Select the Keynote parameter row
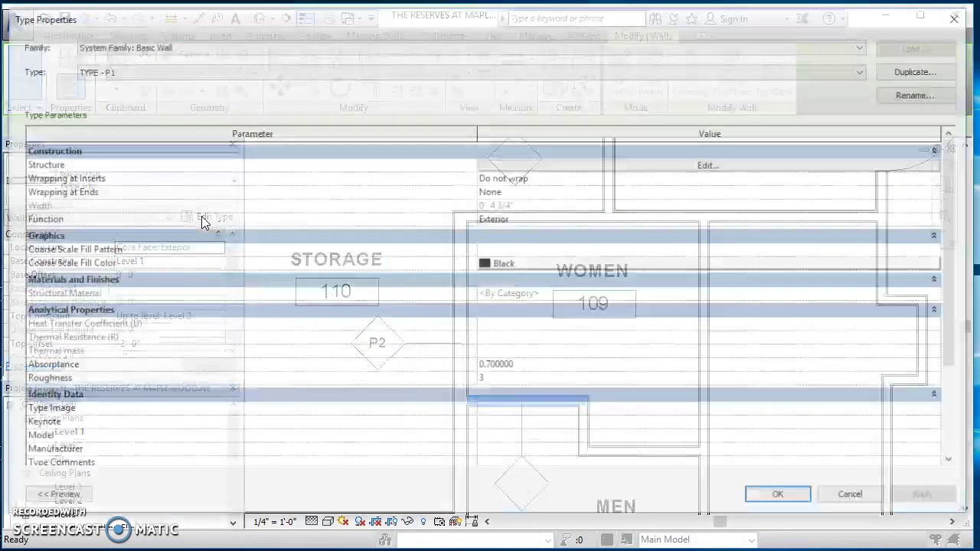Screen dimensions: 980x551 (x=483, y=422)
